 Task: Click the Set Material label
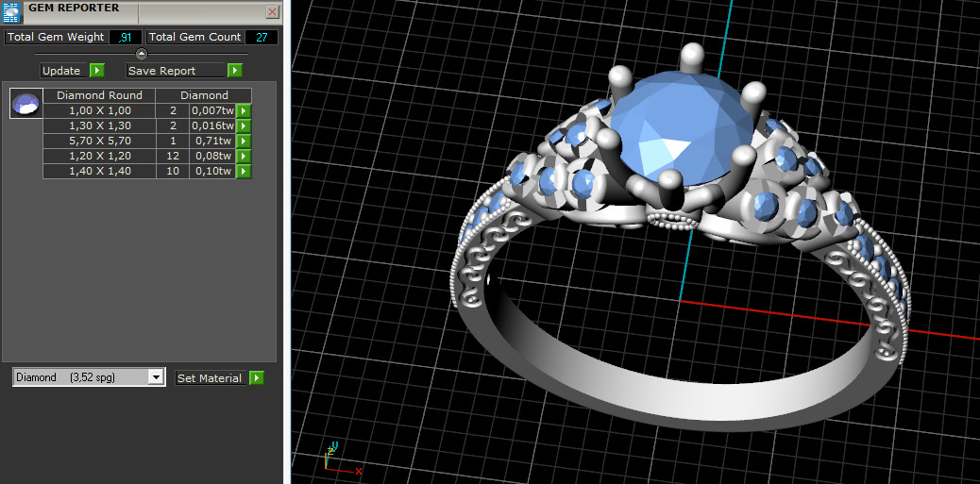[211, 377]
